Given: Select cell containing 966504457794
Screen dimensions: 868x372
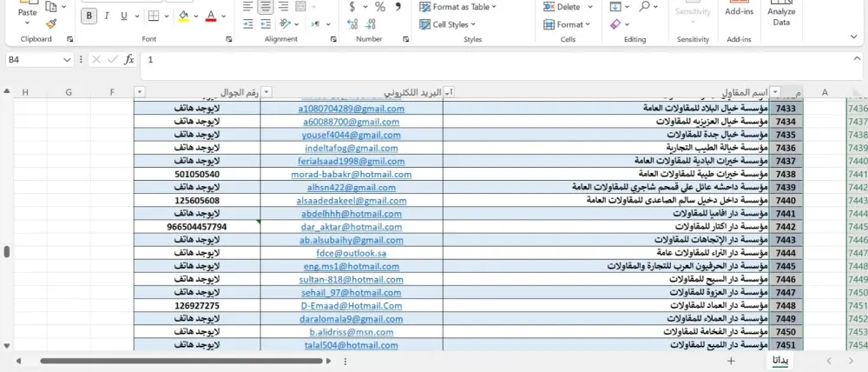Looking at the screenshot, I should [196, 227].
